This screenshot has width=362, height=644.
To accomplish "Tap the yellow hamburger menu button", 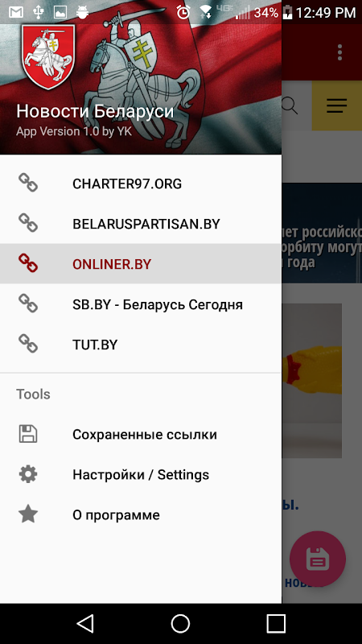I will coord(337,106).
